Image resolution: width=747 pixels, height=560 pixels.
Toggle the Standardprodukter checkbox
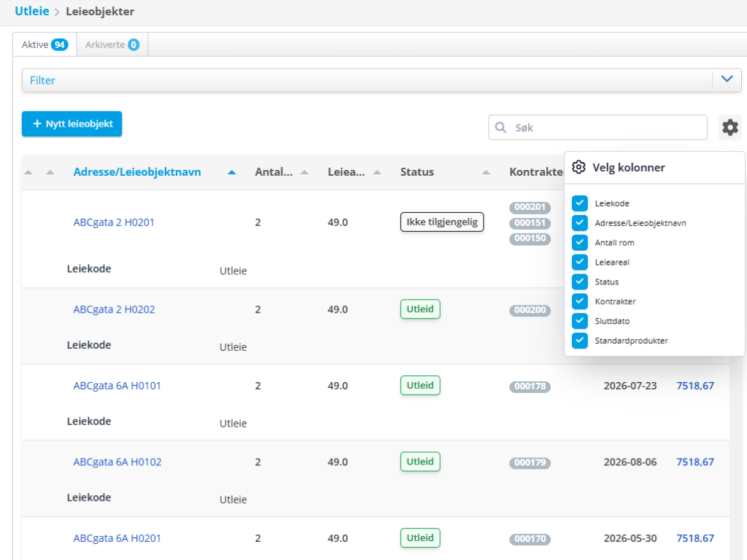coord(580,341)
